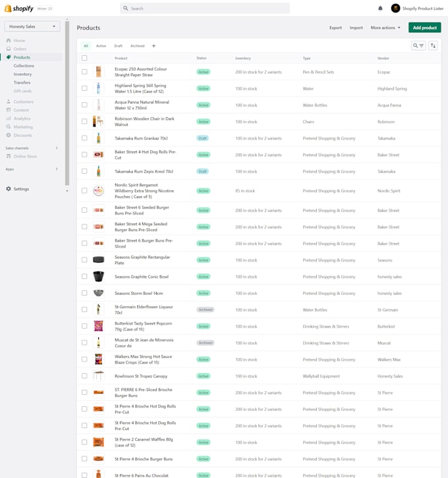The height and width of the screenshot is (478, 448).
Task: Check the St-Germain Elderflower Liqueur row
Action: pyautogui.click(x=84, y=309)
